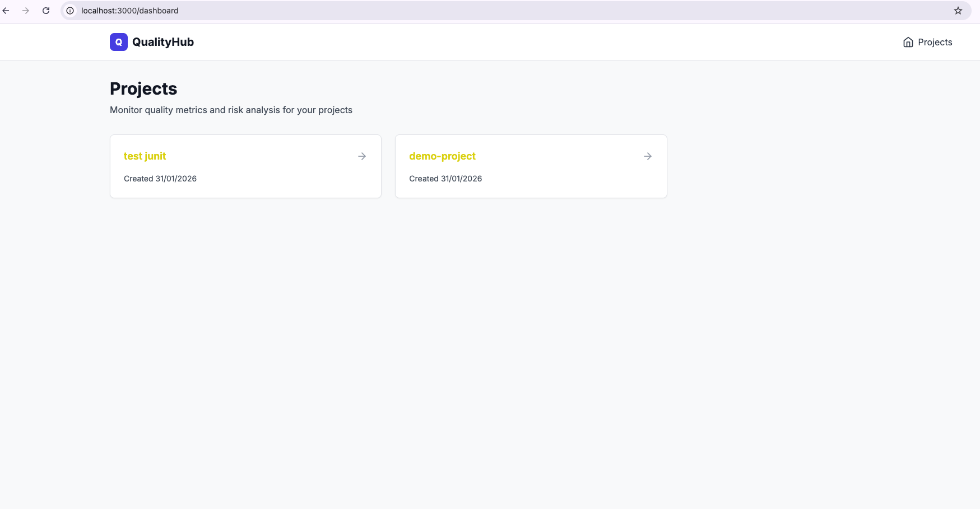This screenshot has height=509, width=980.
Task: Click the test junit project card
Action: coord(245,166)
